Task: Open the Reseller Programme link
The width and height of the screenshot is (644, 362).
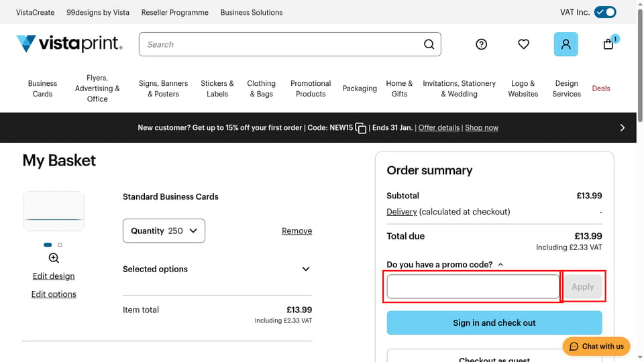Action: (175, 12)
